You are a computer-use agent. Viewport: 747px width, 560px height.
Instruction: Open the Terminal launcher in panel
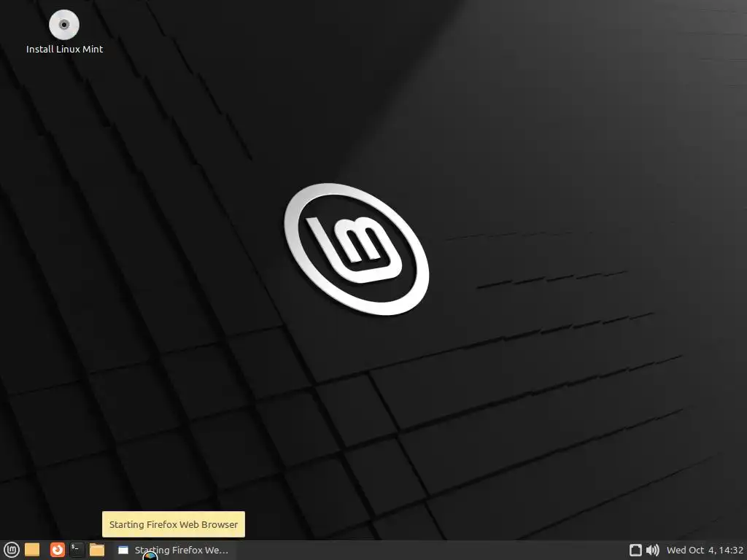pyautogui.click(x=77, y=550)
